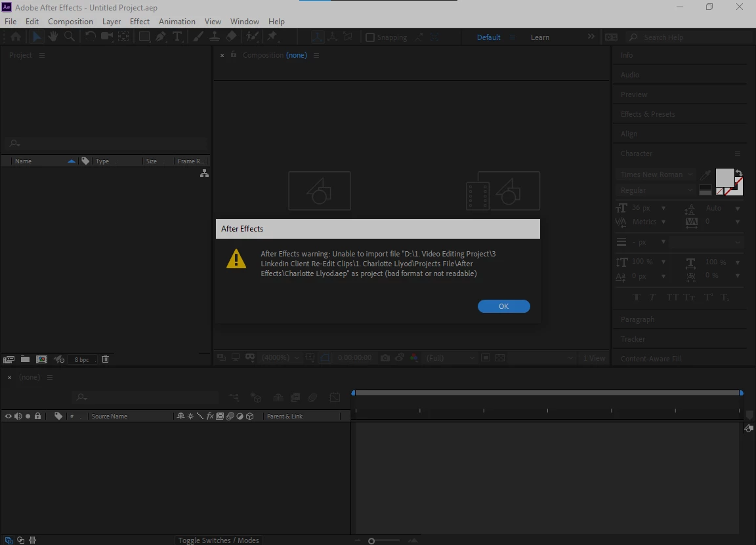The image size is (756, 545).
Task: Click the Project panel trash icon
Action: 105,359
